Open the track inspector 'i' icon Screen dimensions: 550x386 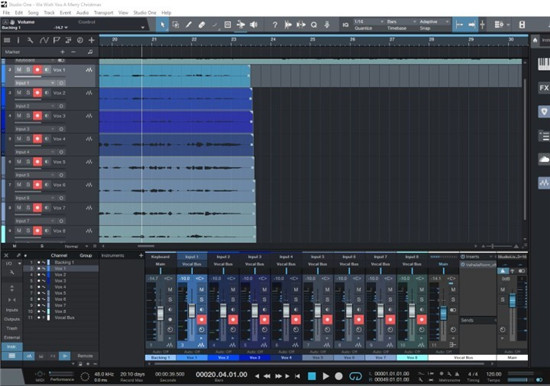18,40
